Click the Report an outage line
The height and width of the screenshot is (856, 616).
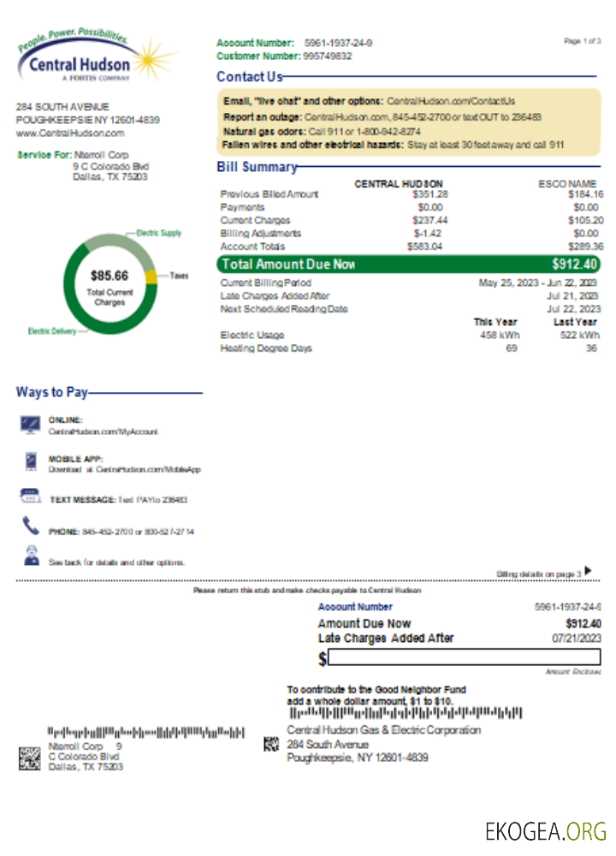pyautogui.click(x=382, y=116)
